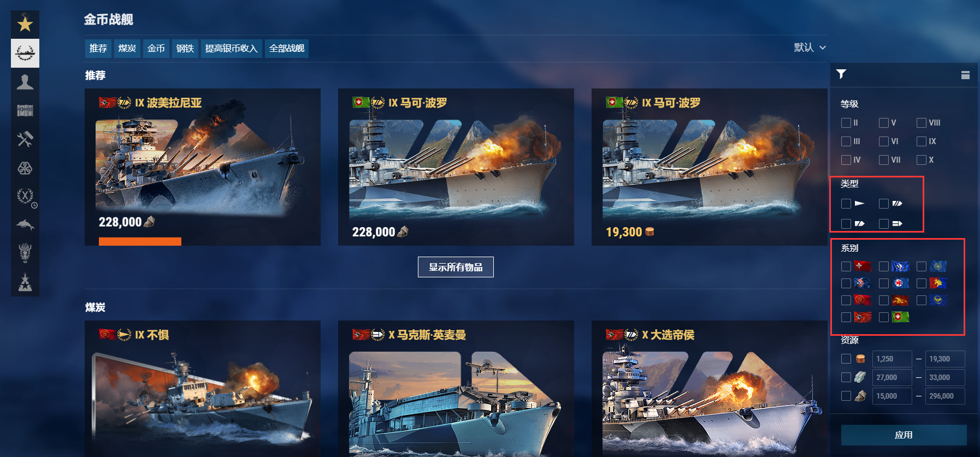This screenshot has width=980, height=457.
Task: Click the 显示所有物品 button
Action: coord(456,267)
